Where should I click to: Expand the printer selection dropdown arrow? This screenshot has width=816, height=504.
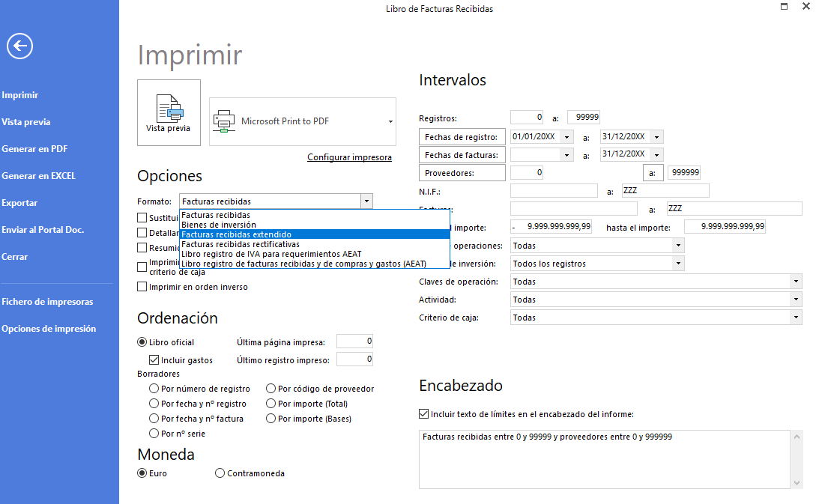(x=390, y=122)
